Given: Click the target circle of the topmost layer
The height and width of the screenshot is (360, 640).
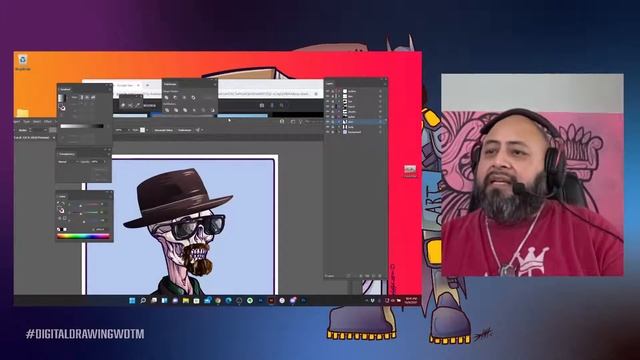Looking at the screenshot, I should point(380,91).
